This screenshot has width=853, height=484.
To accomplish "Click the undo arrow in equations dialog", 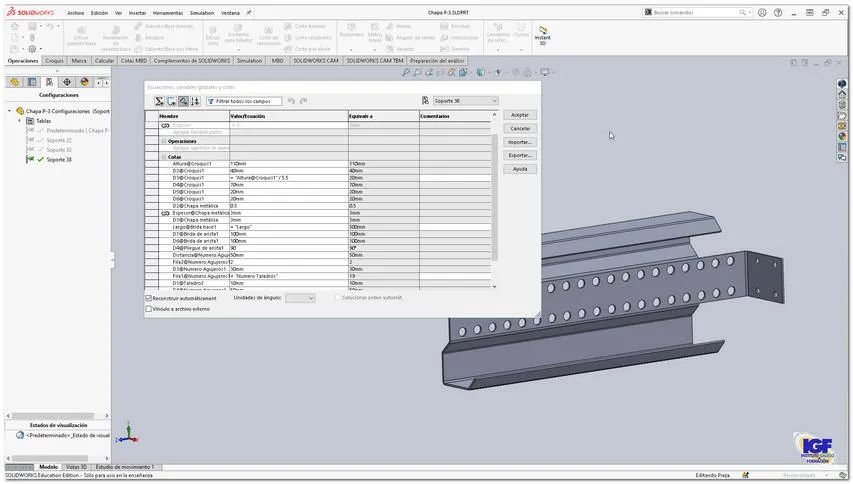I will click(x=291, y=101).
